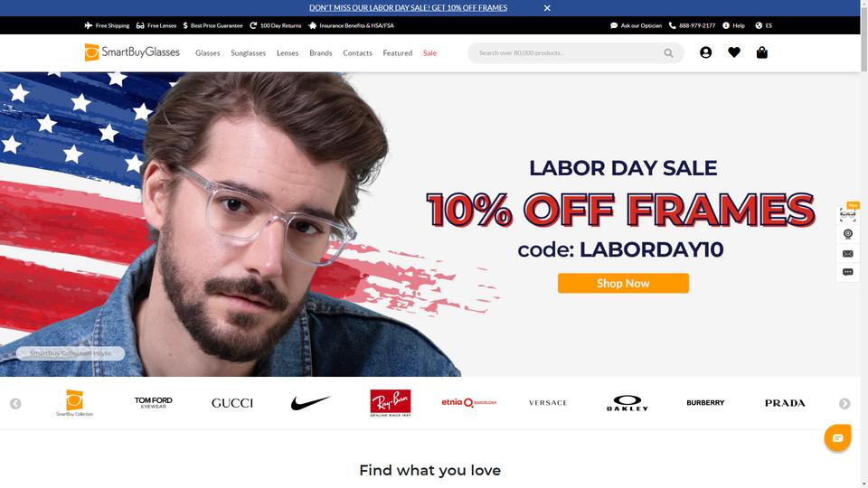868x488 pixels.
Task: Click the side panel speech bubble icon
Action: click(847, 272)
